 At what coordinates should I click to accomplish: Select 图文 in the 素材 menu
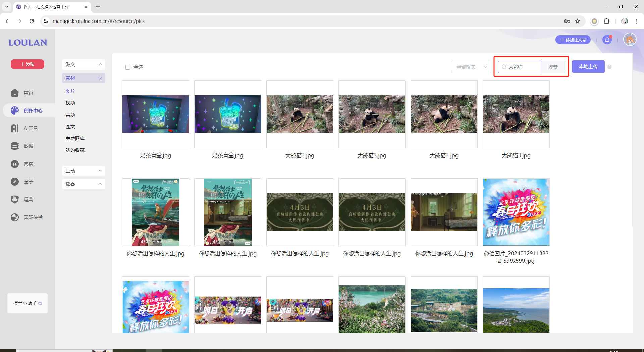[x=70, y=127]
